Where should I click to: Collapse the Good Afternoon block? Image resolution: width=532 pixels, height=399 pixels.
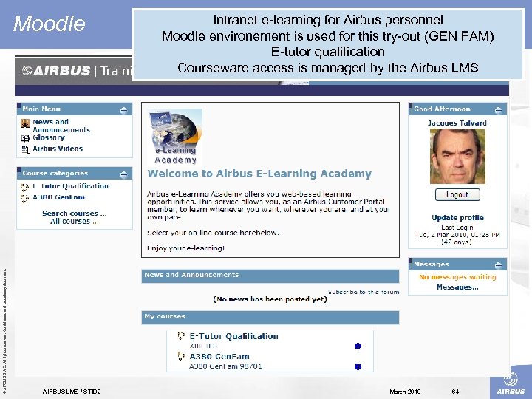coord(498,110)
